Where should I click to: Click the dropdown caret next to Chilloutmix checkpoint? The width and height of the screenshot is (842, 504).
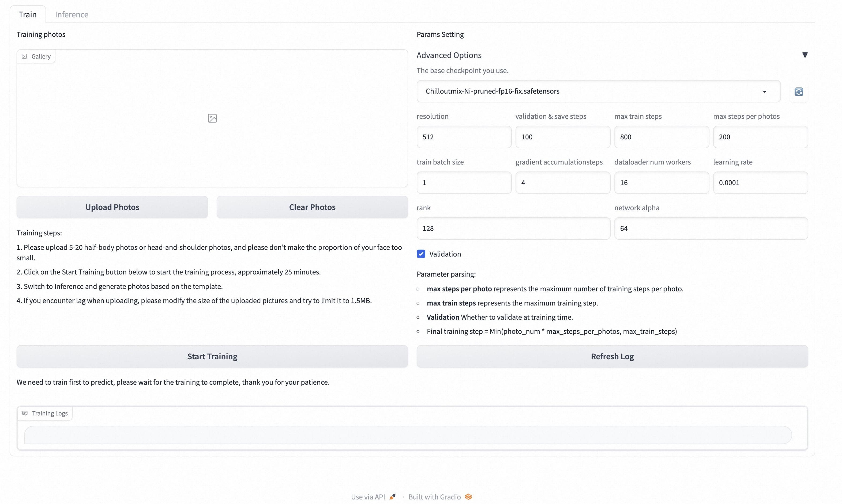pyautogui.click(x=764, y=92)
